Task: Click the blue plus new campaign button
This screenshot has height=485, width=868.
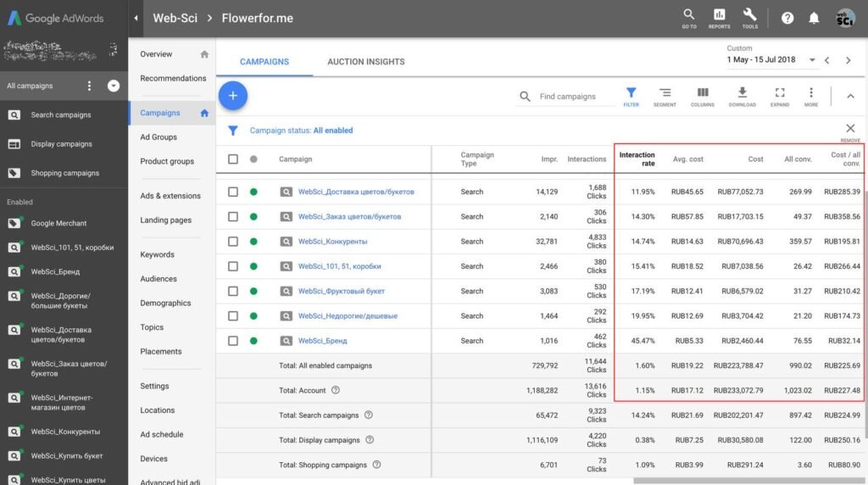Action: point(233,96)
